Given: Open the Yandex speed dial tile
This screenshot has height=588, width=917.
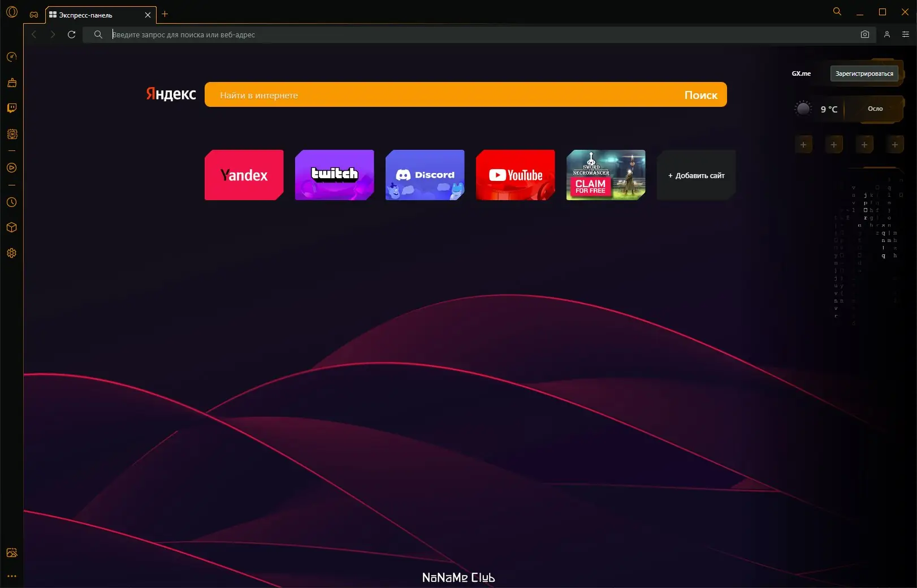Looking at the screenshot, I should (244, 175).
